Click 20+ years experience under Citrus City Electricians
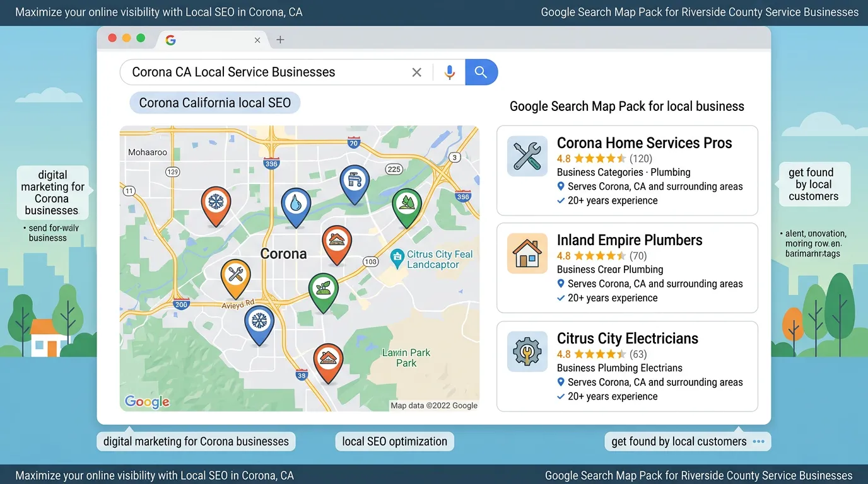The image size is (868, 484). coord(613,396)
